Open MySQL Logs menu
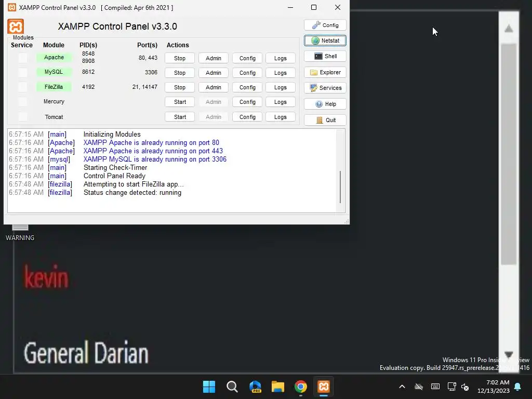 [280, 73]
